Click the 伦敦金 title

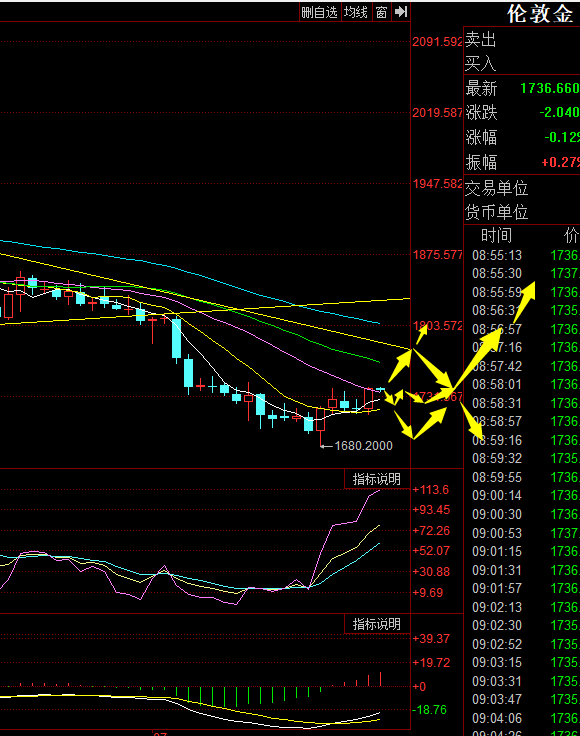(x=540, y=14)
